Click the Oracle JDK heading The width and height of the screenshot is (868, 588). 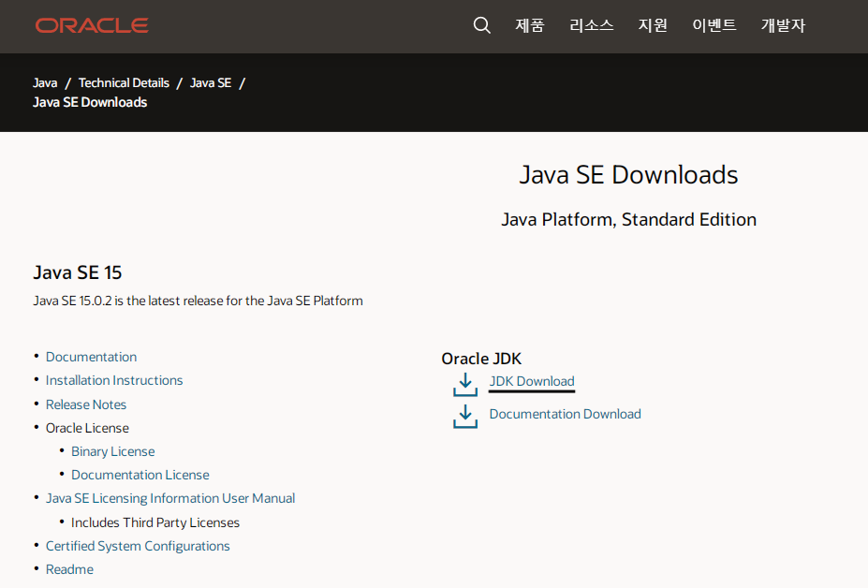[x=481, y=359]
